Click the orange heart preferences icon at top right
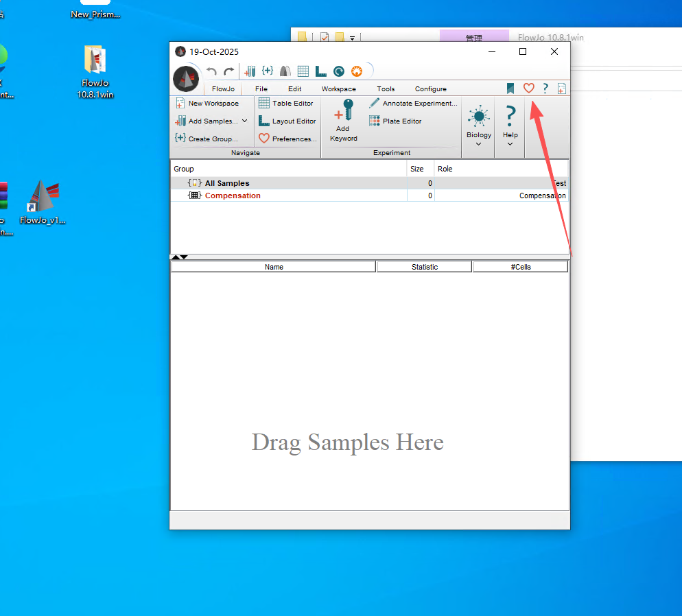This screenshot has height=616, width=682. click(x=528, y=88)
